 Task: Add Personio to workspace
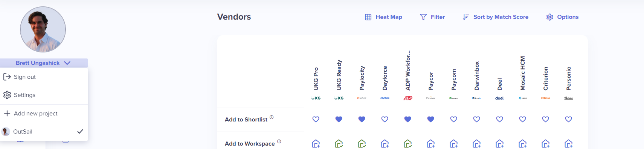coord(569,144)
